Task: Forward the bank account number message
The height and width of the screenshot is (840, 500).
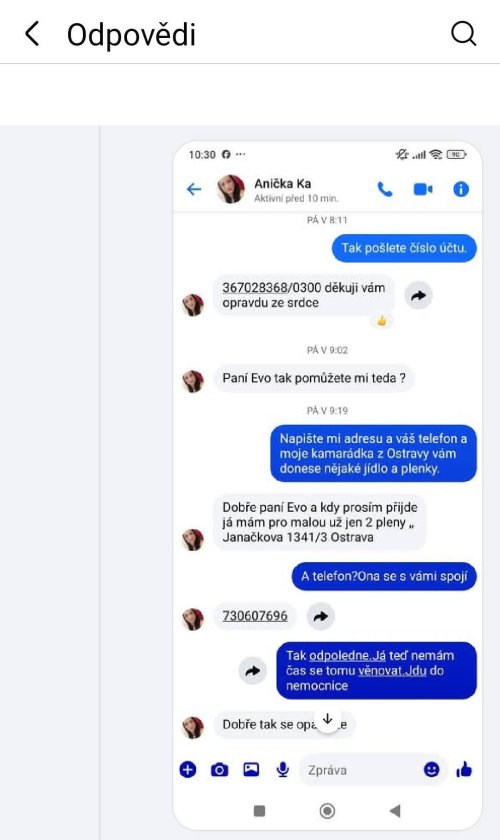Action: (419, 295)
